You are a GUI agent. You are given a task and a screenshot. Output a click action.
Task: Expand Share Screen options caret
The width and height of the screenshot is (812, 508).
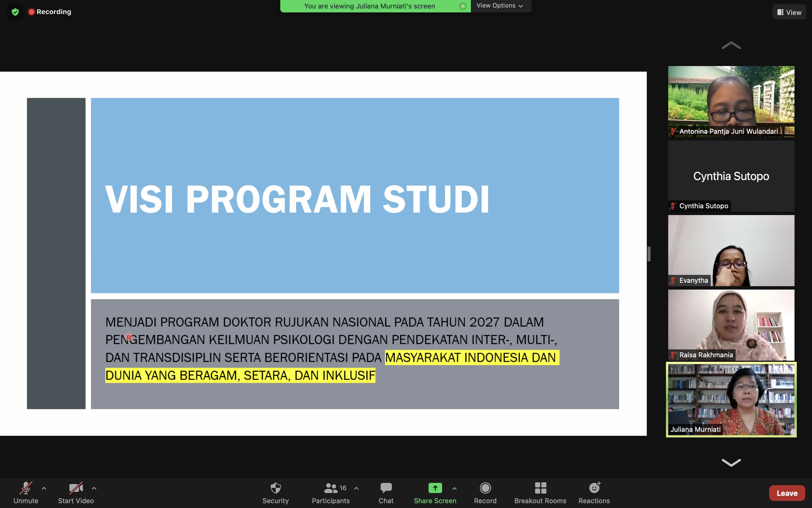(x=454, y=488)
